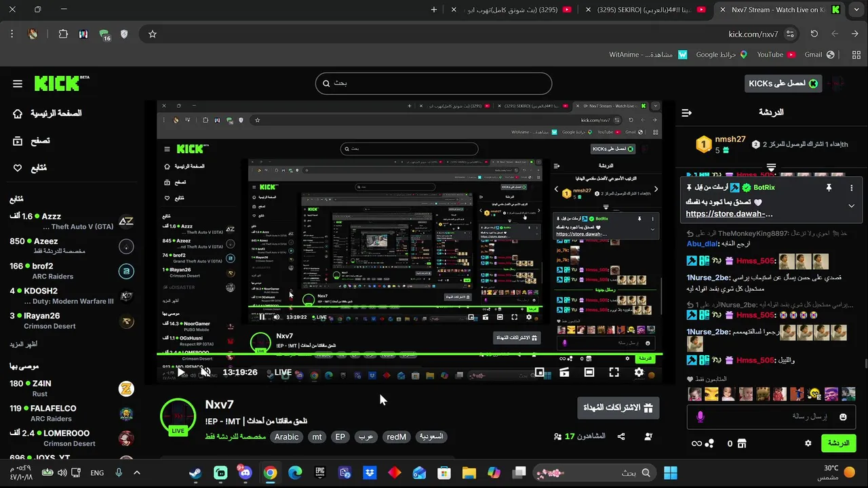Click the purple microphone icon in chat input
Viewport: 868px width, 488px height.
[x=701, y=417]
